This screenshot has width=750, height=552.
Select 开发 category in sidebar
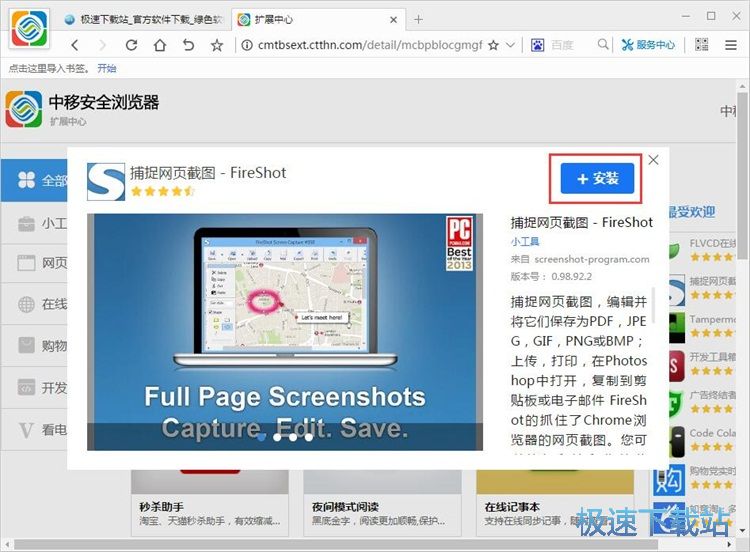(x=34, y=387)
